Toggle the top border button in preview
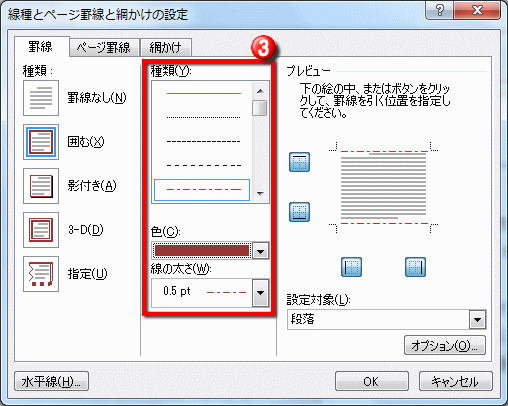The width and height of the screenshot is (508, 406). coord(299,162)
